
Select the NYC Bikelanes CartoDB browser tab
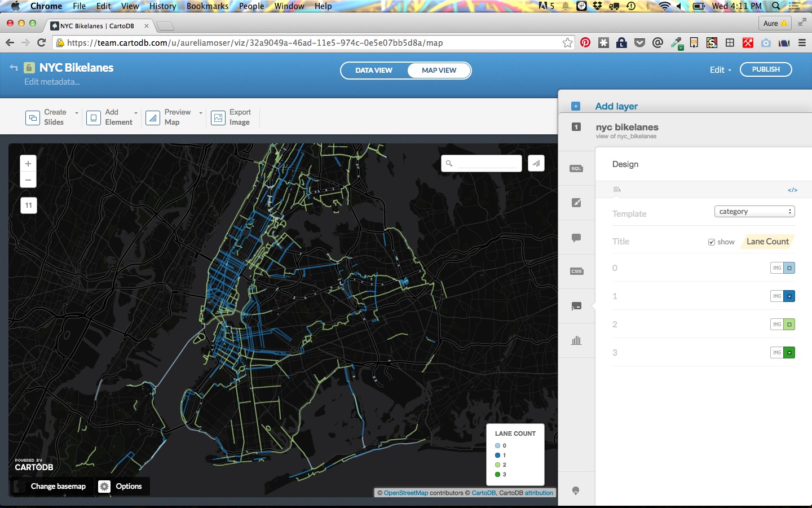click(99, 26)
